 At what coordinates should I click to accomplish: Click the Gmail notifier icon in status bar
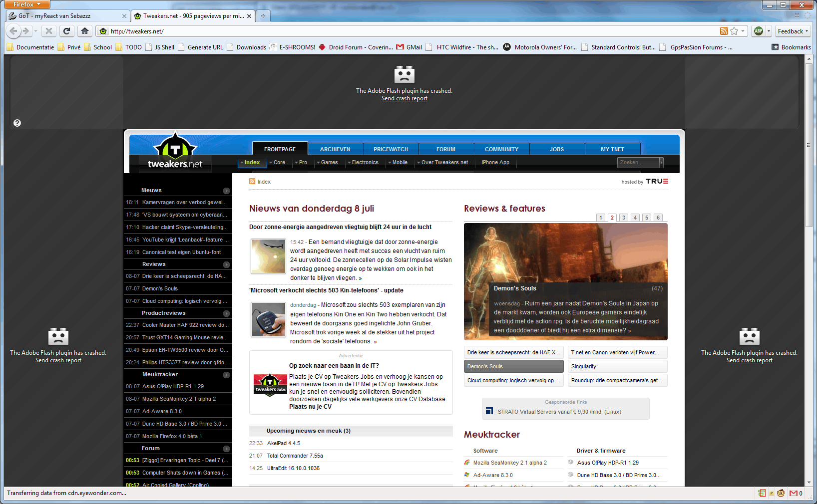[x=794, y=493]
